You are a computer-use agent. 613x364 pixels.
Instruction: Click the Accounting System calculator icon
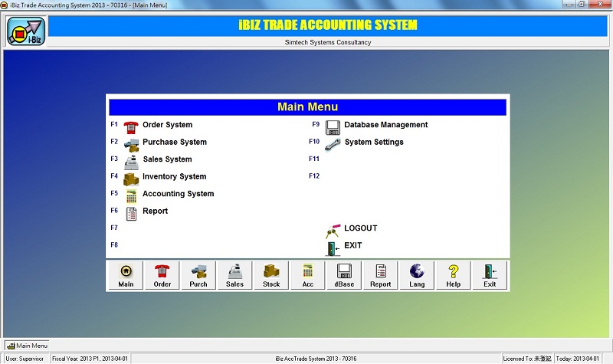(x=131, y=196)
